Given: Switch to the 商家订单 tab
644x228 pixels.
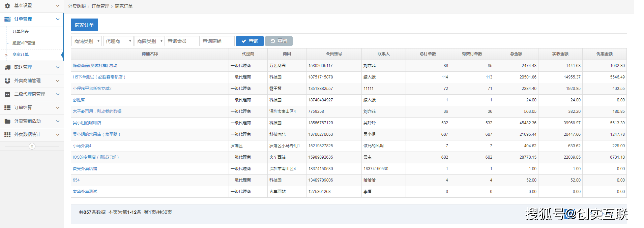Looking at the screenshot, I should point(84,25).
